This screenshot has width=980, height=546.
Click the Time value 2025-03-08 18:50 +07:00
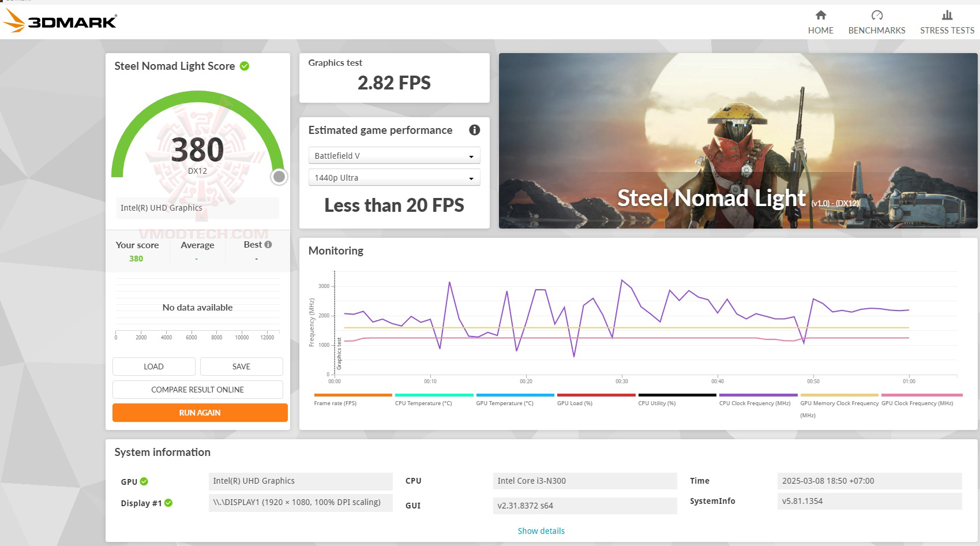pyautogui.click(x=870, y=481)
